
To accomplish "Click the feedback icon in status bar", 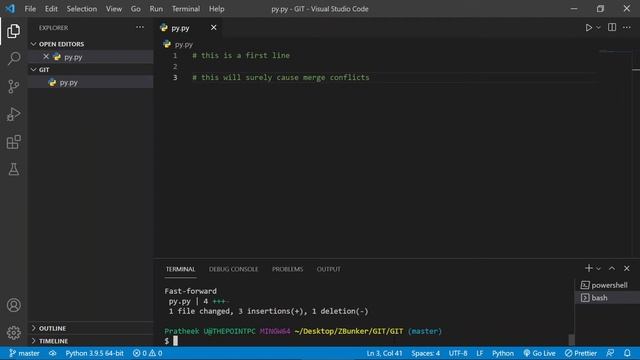I will click(610, 353).
